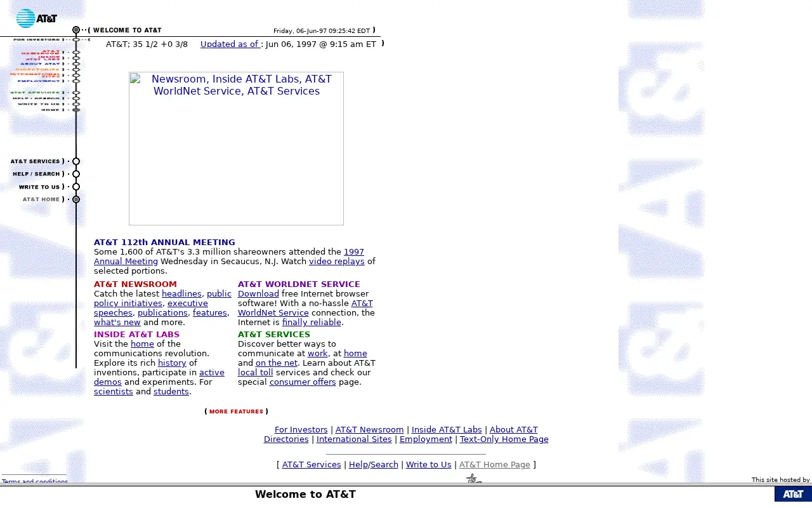Open the 'history' link under Inside AT&T Labs
Screen dimensions: 812x508
click(x=172, y=363)
